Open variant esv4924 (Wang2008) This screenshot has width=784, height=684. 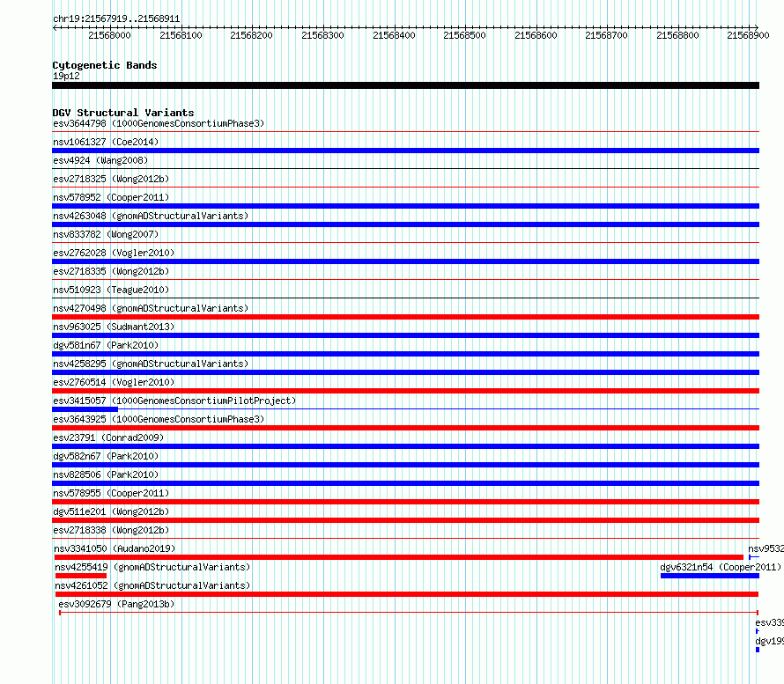(x=100, y=160)
